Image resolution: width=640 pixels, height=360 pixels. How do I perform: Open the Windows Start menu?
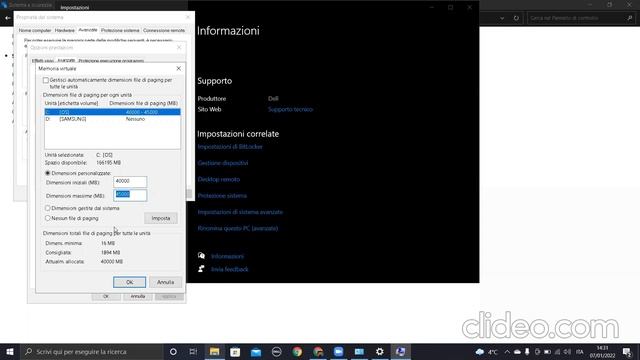click(10, 351)
